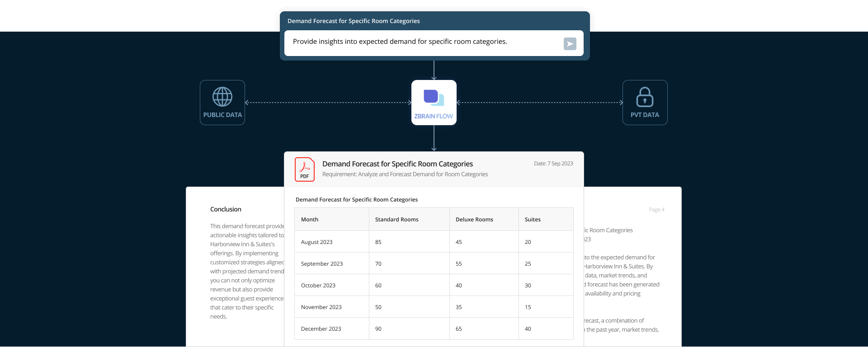Screen dimensions: 868x347
Task: Click Suites value 30 for October
Action: point(528,286)
